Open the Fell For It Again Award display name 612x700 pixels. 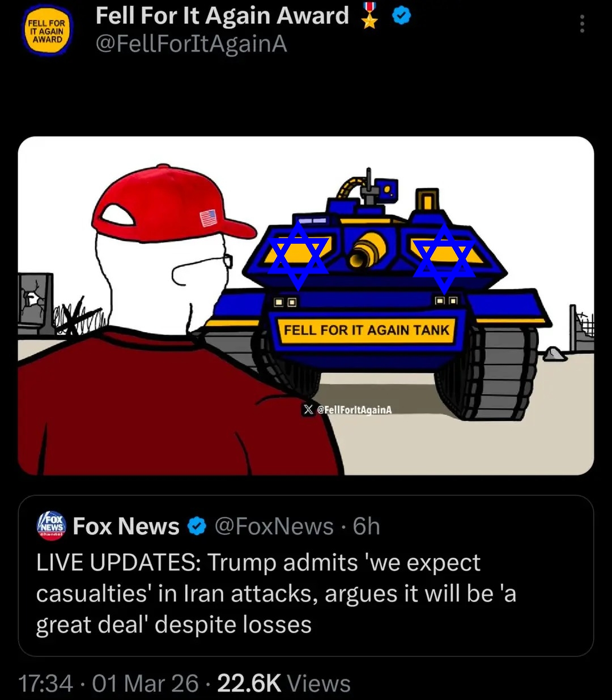click(222, 16)
